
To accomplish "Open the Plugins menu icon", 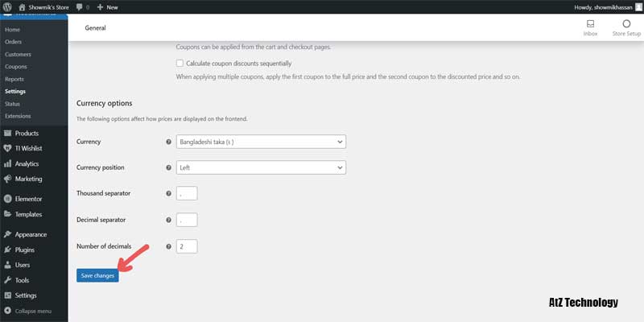I will tap(7, 250).
